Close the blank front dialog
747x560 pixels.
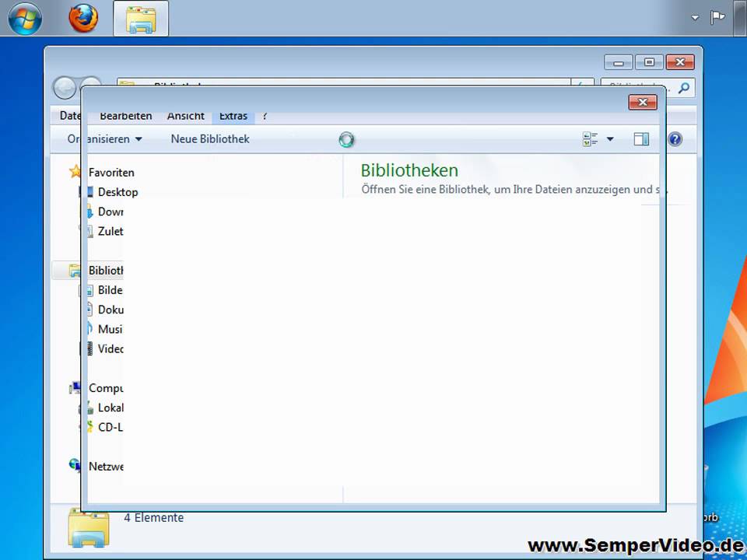pos(643,102)
